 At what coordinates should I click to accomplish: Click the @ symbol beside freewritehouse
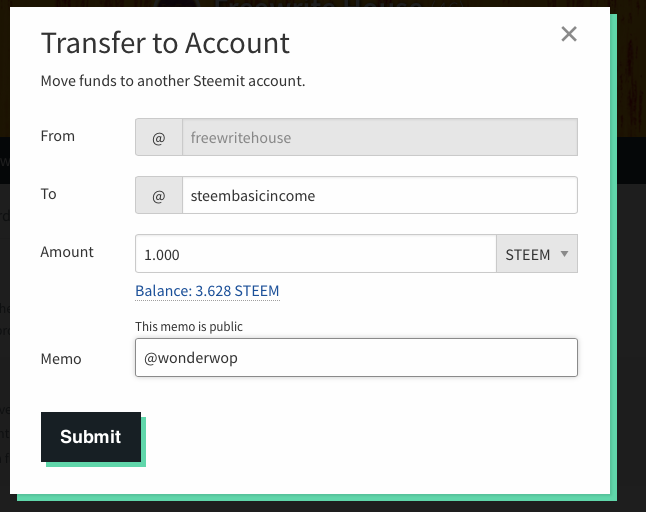click(x=159, y=137)
